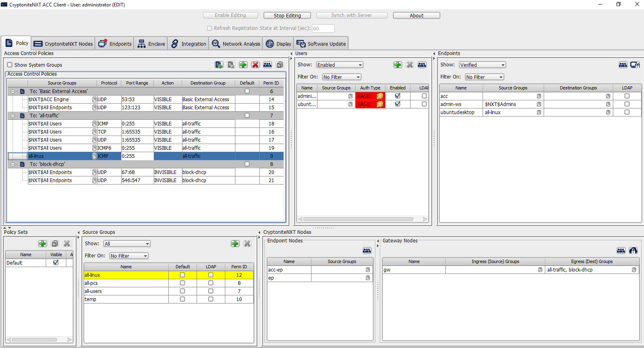Select the all-users source group row
The height and width of the screenshot is (348, 644).
[x=169, y=291]
